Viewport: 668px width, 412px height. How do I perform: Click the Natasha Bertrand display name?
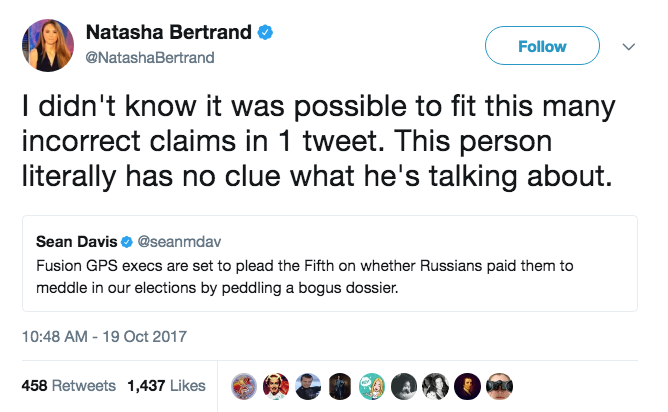[169, 32]
